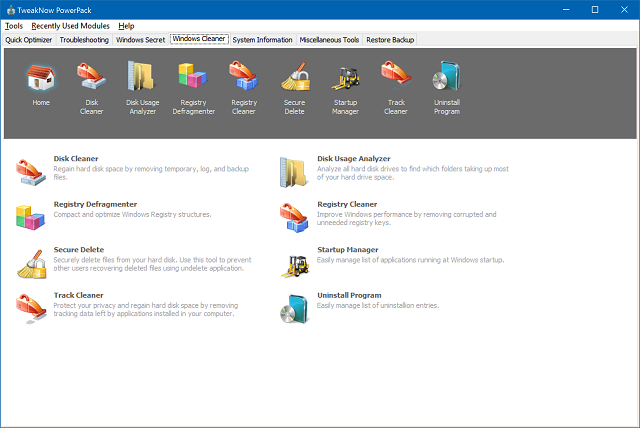Click the Track Cleaner heading link
The image size is (640, 428).
click(78, 295)
